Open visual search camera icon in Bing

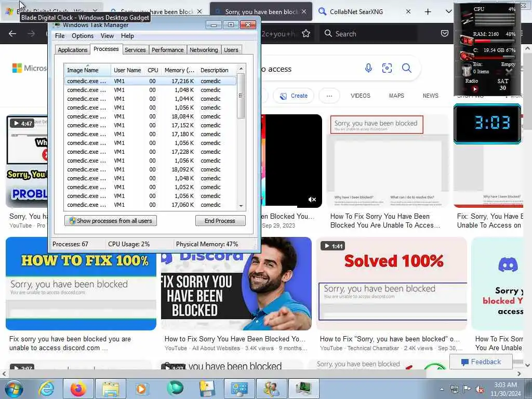[x=387, y=68]
